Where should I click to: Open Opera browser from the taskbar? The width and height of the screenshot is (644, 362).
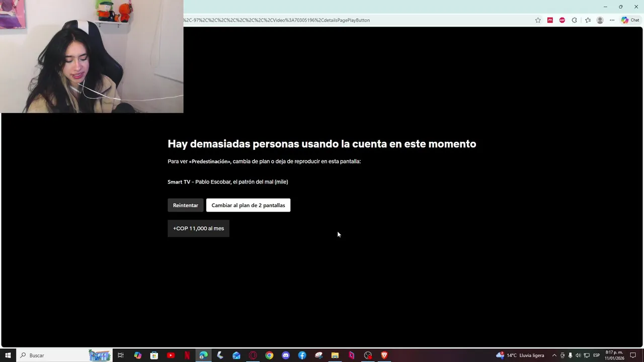(x=253, y=355)
